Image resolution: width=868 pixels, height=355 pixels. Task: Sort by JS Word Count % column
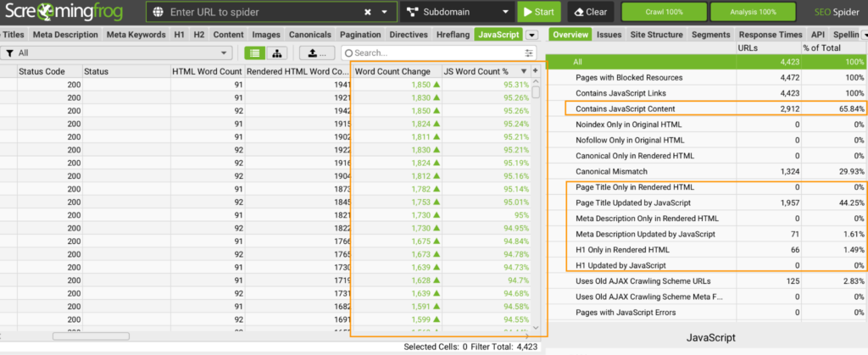[486, 71]
